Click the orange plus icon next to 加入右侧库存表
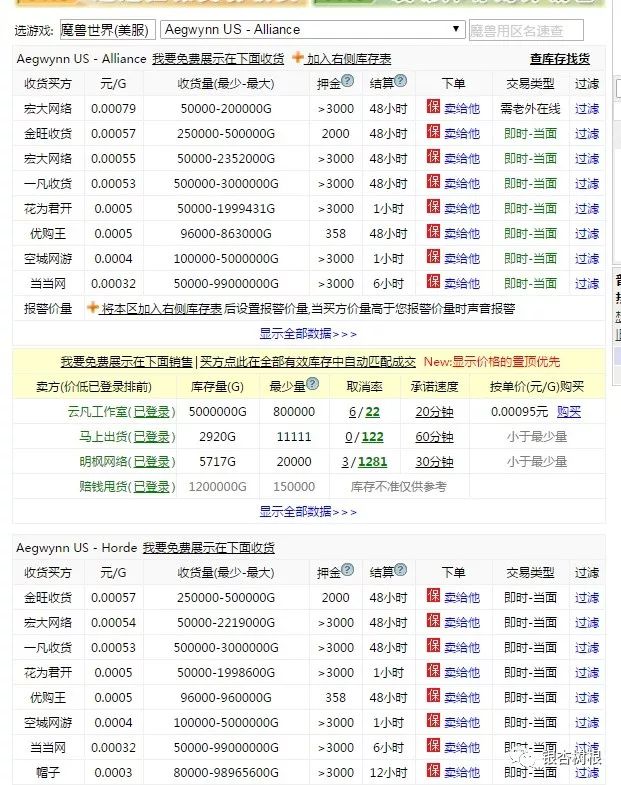The image size is (621, 785). (298, 57)
